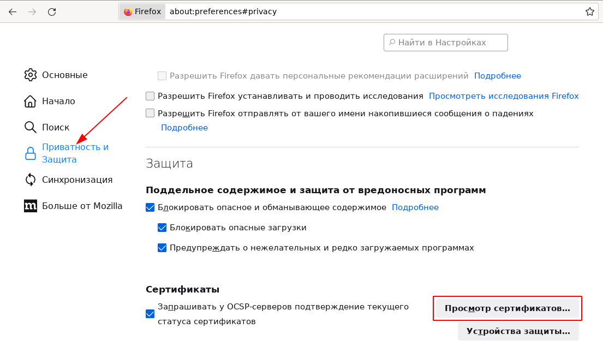Select Приватность и Защита category
The image size is (603, 364).
pyautogui.click(x=75, y=153)
